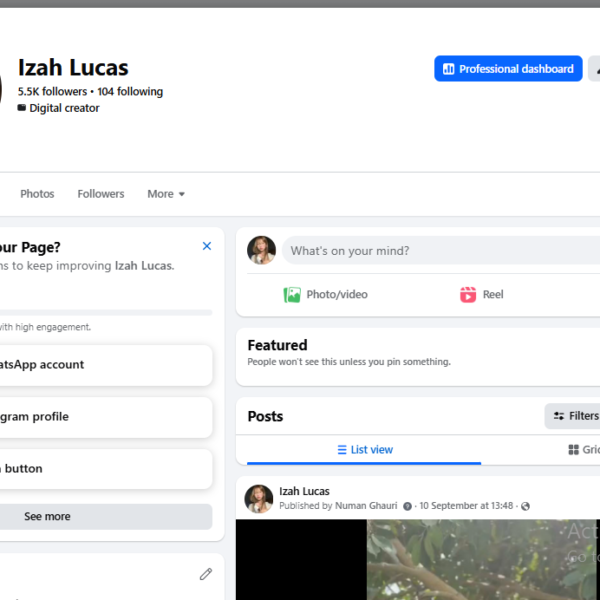Open Izah Lucas post author name
The height and width of the screenshot is (600, 600).
click(304, 491)
